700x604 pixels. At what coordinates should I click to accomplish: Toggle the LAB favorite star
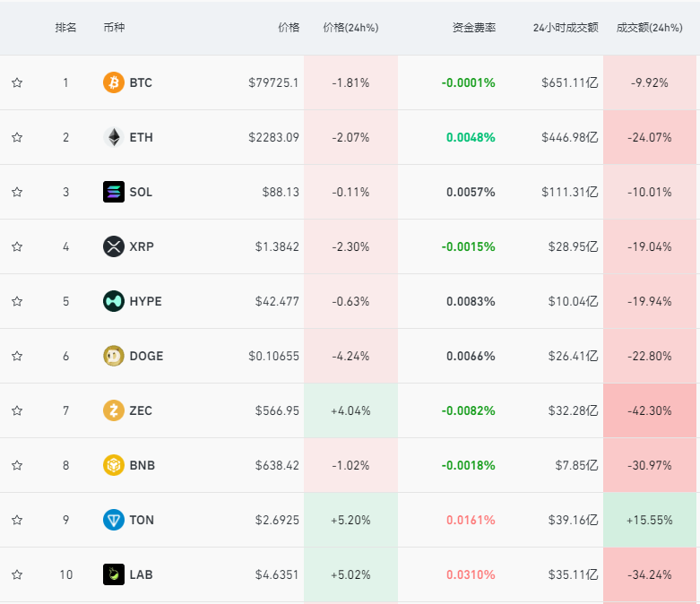pos(17,574)
